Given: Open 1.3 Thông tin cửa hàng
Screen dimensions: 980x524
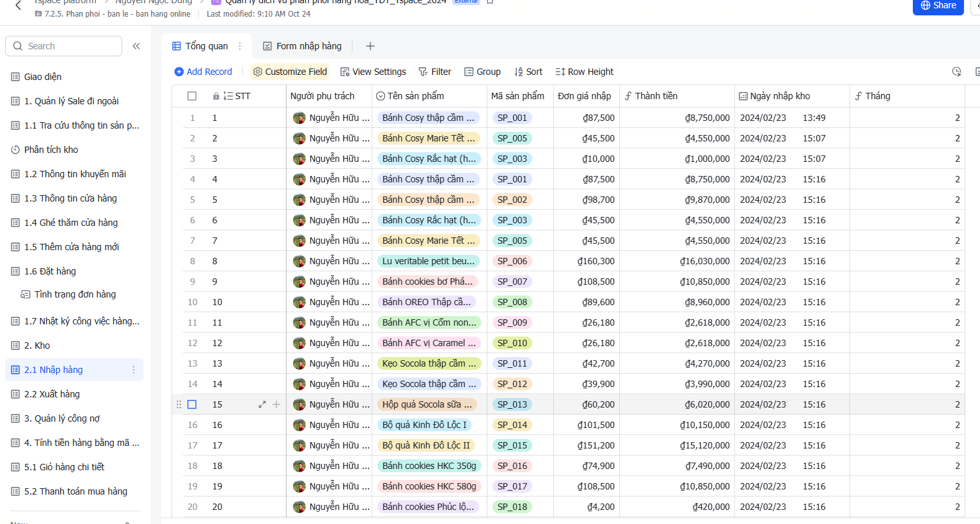Looking at the screenshot, I should (74, 198).
